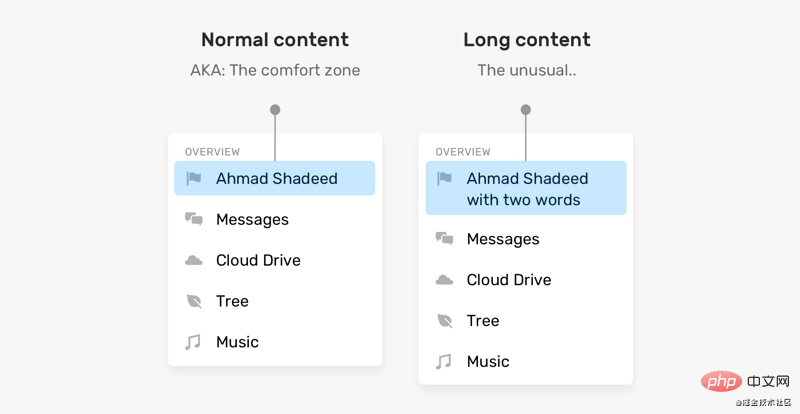Select Ahmad Shadeed in the left menu
Viewport: 800px width, 414px height.
point(277,179)
